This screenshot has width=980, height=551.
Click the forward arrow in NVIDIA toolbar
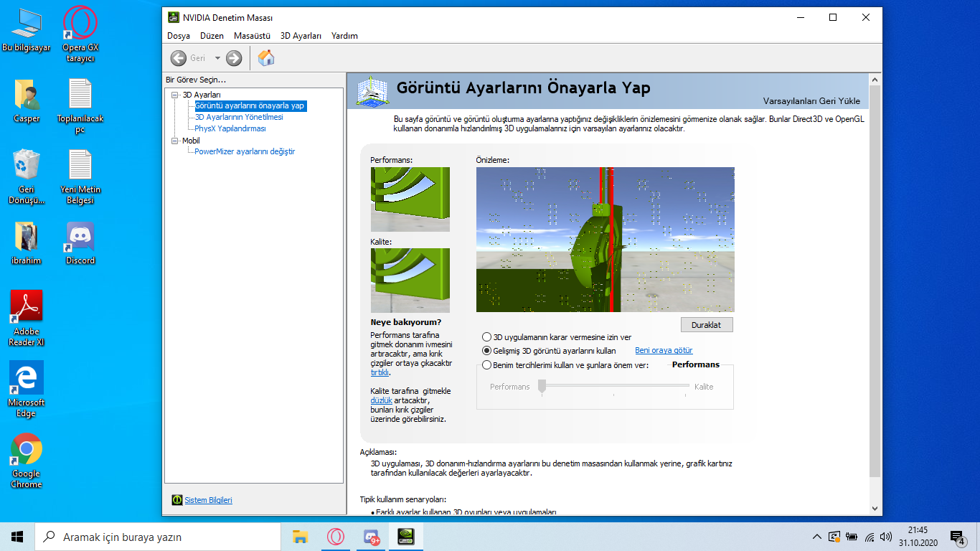click(x=234, y=58)
